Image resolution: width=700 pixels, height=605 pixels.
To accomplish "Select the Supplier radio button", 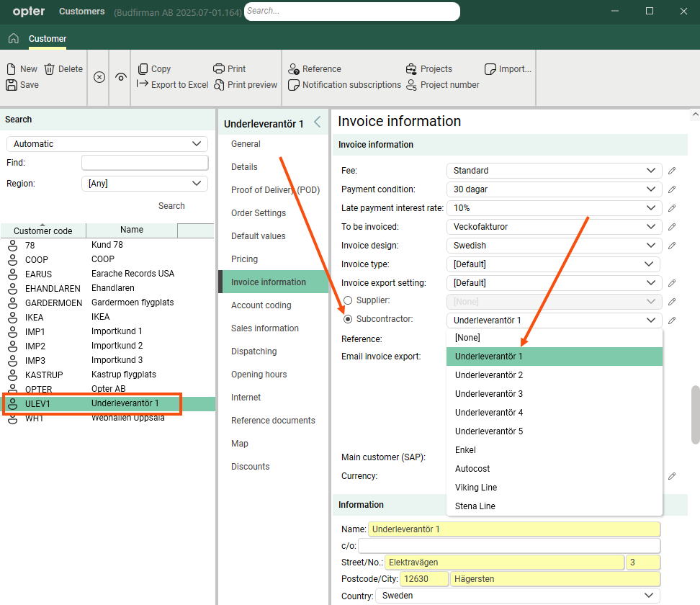I will 349,300.
